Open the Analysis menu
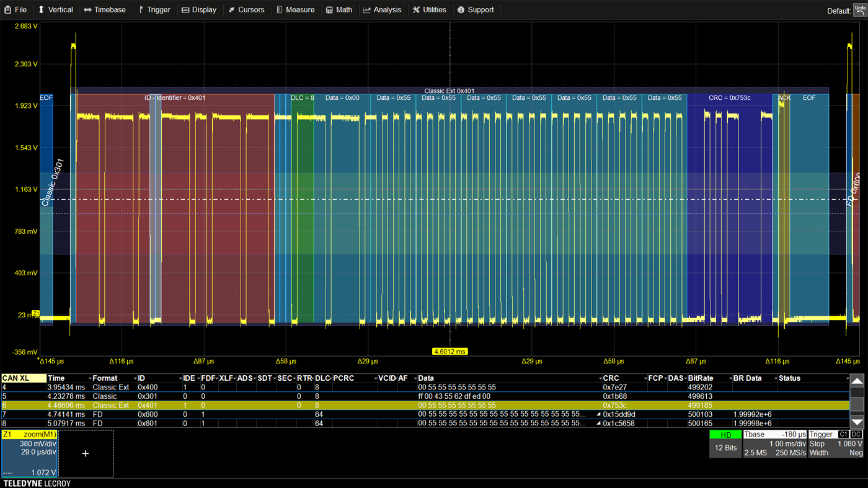The height and width of the screenshot is (488, 868). tap(382, 10)
